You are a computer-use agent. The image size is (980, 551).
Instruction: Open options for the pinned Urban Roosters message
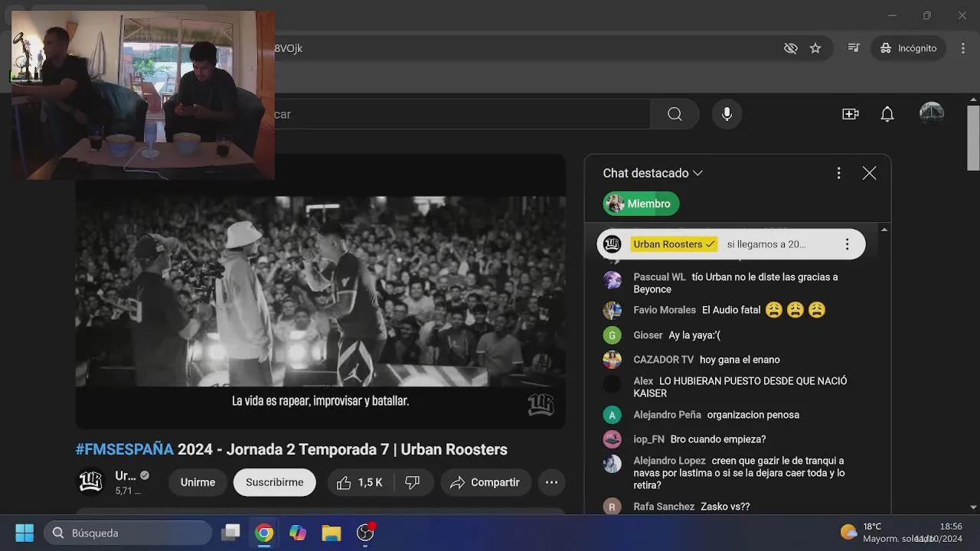click(847, 244)
